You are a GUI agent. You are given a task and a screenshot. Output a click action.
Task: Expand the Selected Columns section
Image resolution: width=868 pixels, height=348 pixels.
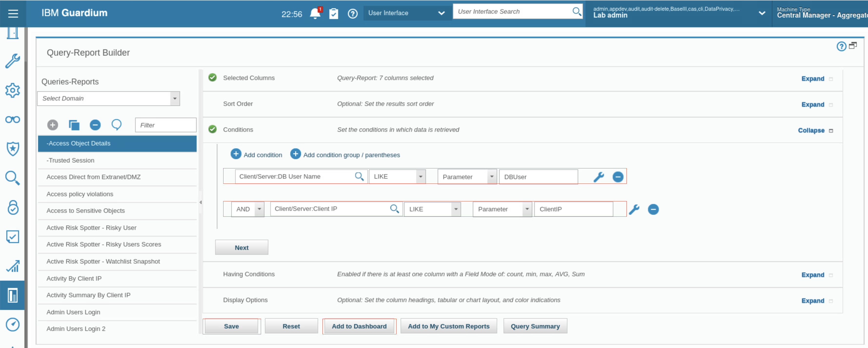click(812, 79)
